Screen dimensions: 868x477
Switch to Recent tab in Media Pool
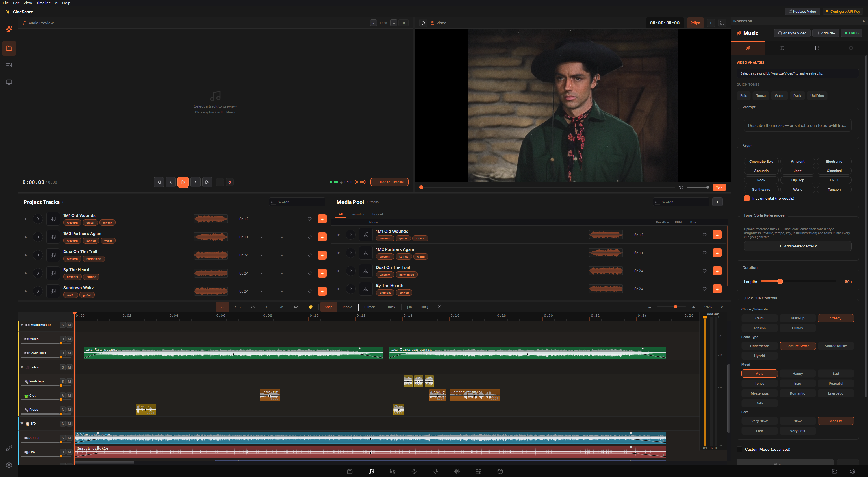[x=377, y=214]
